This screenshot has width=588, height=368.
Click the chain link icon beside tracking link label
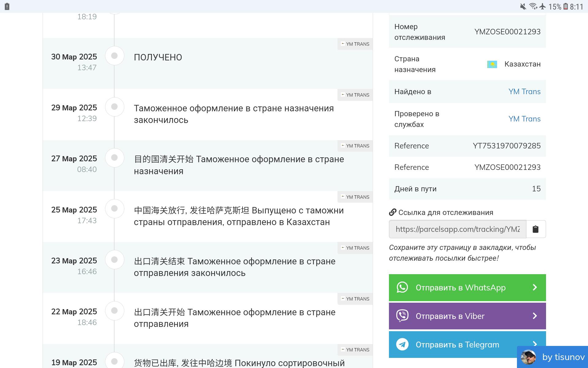393,212
